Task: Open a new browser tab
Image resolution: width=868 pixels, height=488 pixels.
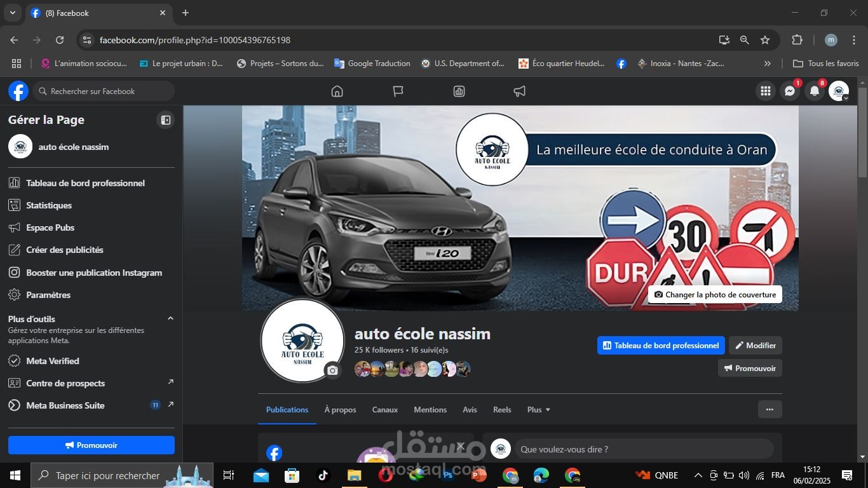Action: (x=186, y=13)
